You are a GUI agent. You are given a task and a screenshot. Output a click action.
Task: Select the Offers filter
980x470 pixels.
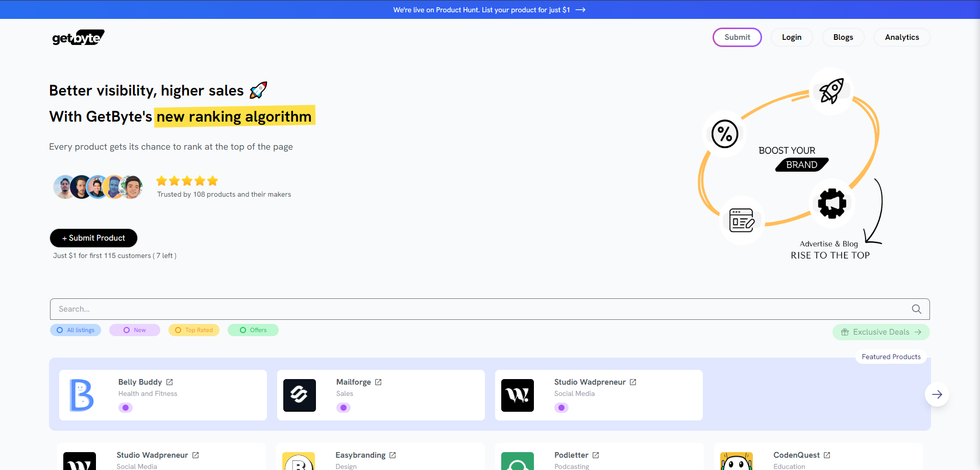tap(253, 330)
